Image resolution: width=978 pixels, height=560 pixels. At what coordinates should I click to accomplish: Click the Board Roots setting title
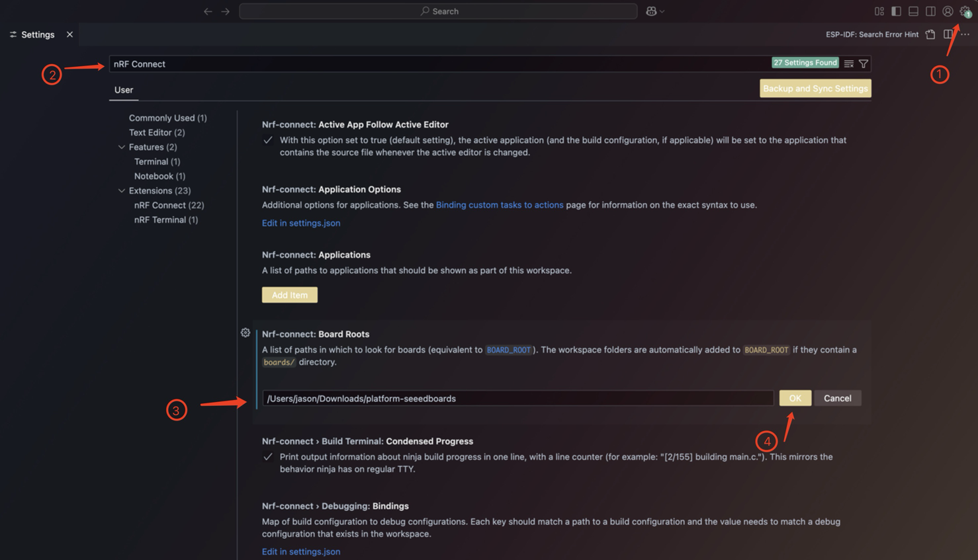(316, 334)
